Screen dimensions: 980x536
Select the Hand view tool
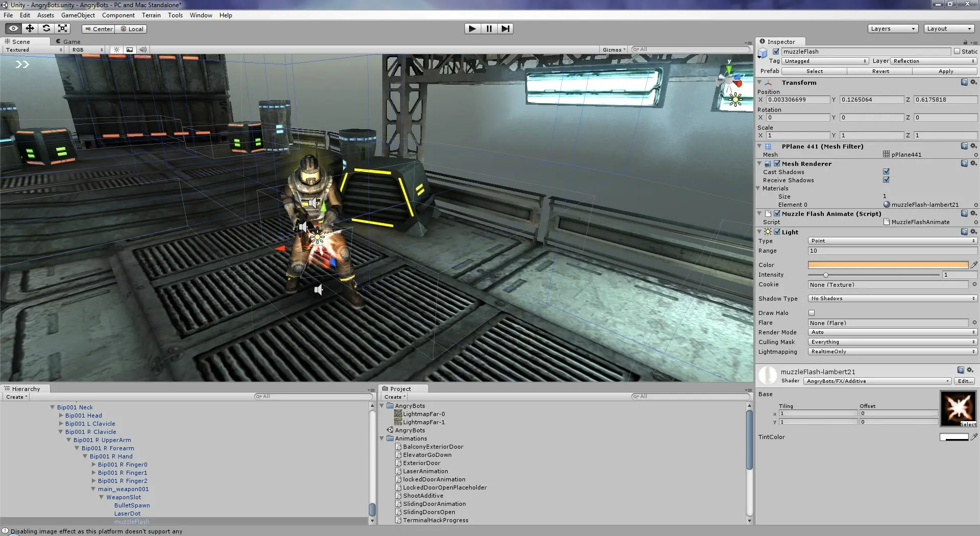coord(13,29)
